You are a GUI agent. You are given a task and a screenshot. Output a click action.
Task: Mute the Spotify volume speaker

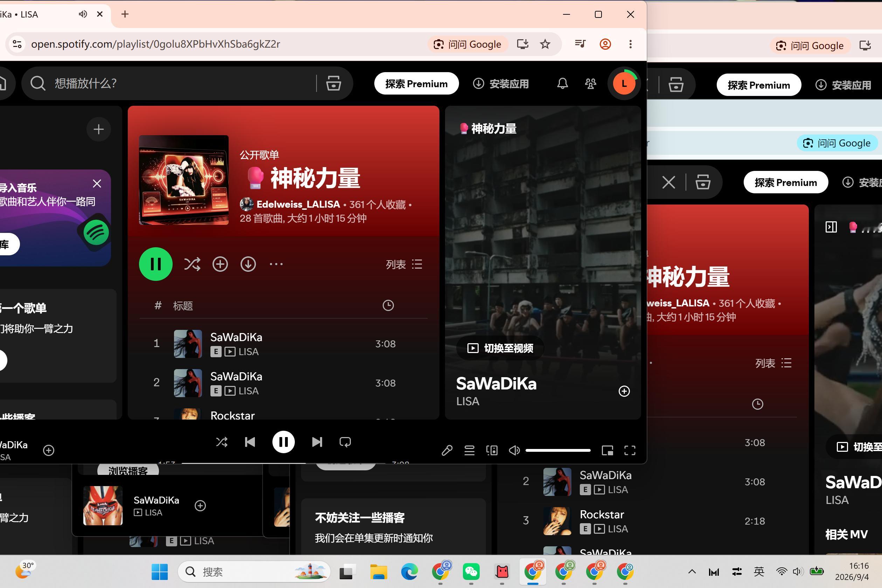click(514, 450)
